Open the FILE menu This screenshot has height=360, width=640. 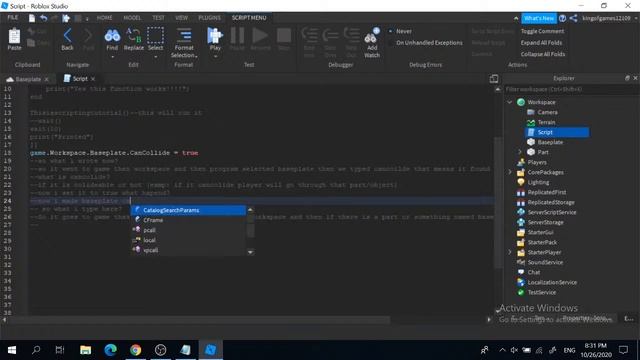coord(13,18)
